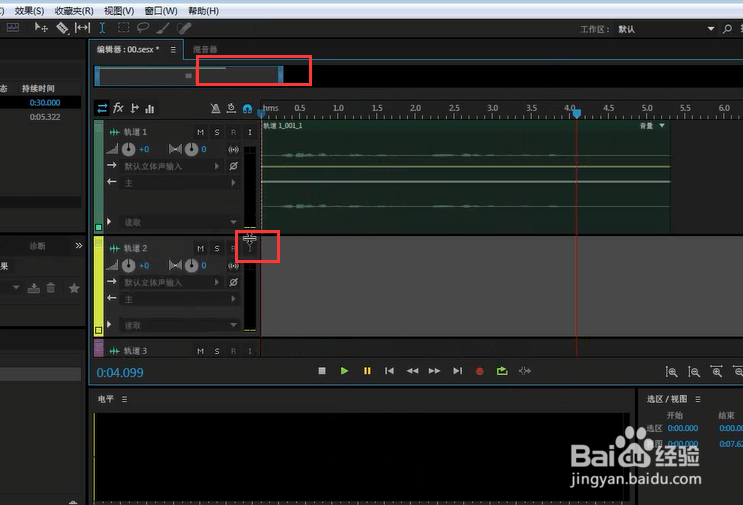Click the search icon near workspace selector
Image resolution: width=743 pixels, height=505 pixels.
click(727, 29)
